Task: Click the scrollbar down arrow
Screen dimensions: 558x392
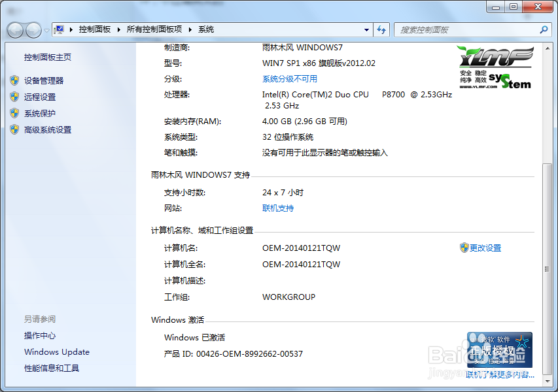Action: pos(548,382)
